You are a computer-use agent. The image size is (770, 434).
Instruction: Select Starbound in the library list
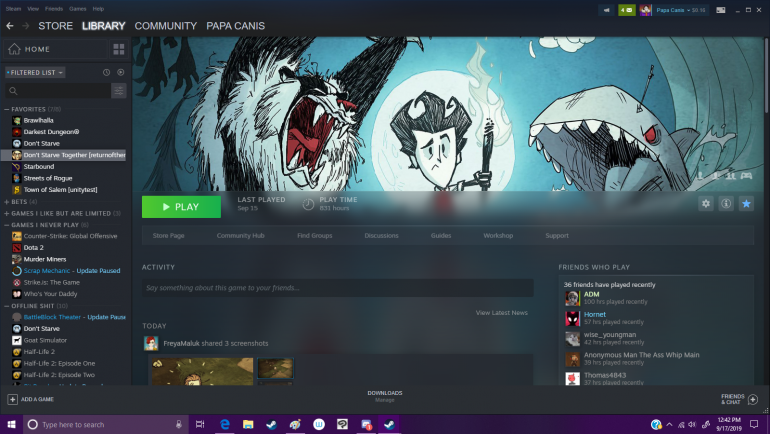coord(39,166)
